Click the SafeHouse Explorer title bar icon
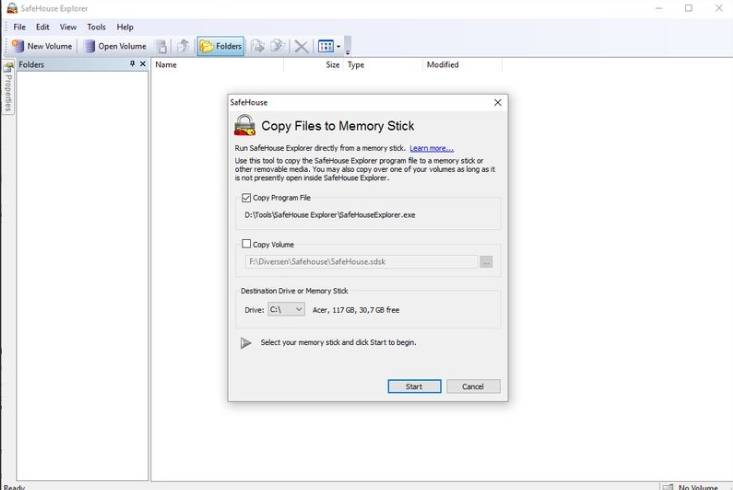This screenshot has height=490, width=733. tap(12, 8)
